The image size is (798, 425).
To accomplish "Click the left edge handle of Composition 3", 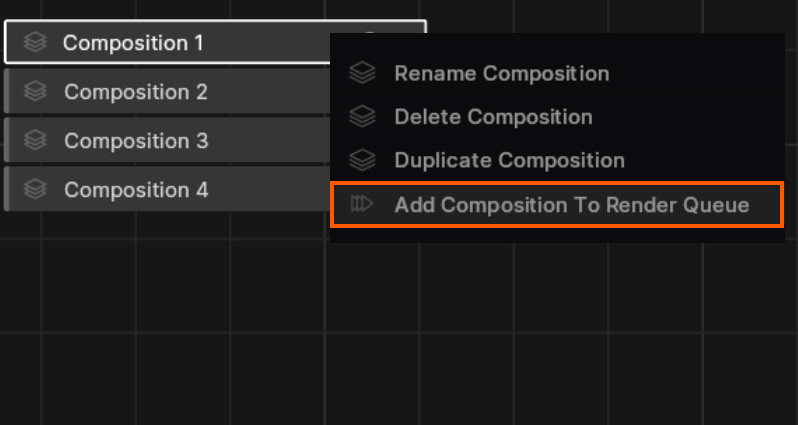I will click(x=6, y=141).
